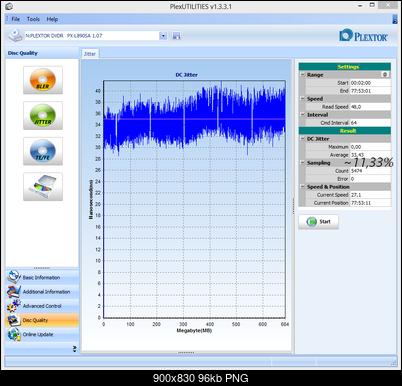Viewport: 402px width, 386px height.
Task: Click the Range Start time field
Action: click(x=370, y=83)
